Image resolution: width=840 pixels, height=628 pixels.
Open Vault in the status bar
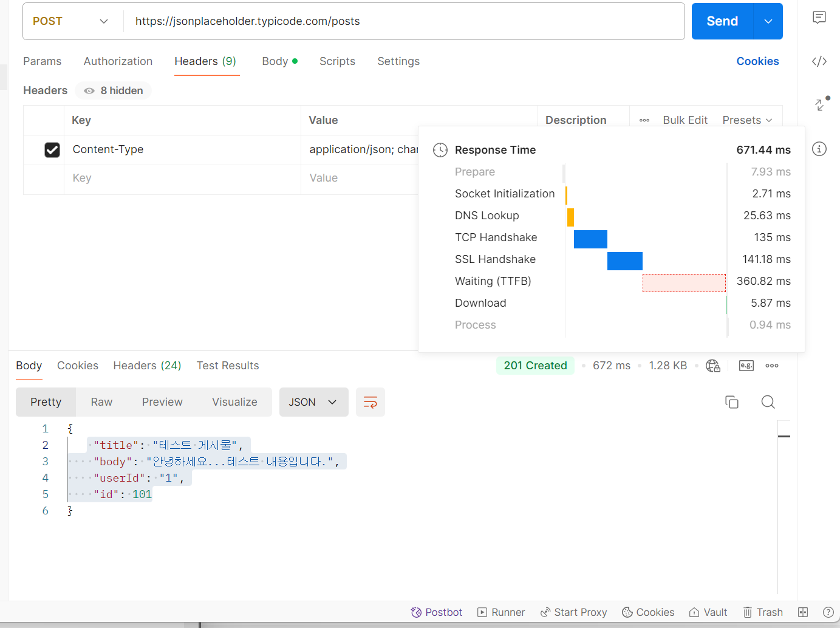(x=708, y=612)
